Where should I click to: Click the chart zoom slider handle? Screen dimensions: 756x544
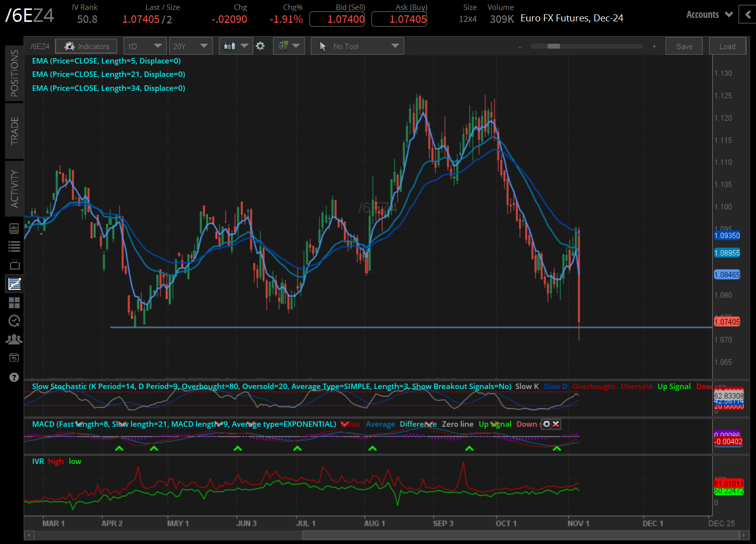(x=553, y=46)
